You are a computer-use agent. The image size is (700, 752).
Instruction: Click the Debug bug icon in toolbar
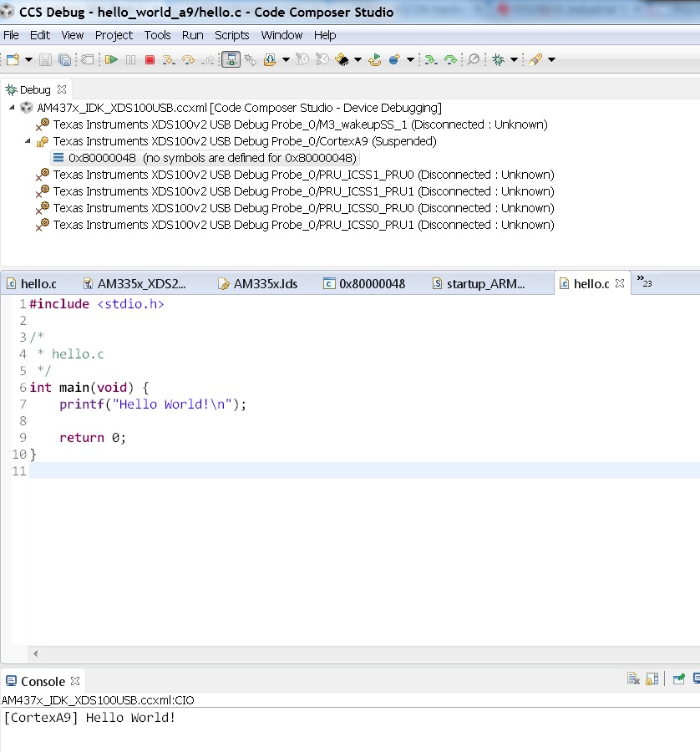coord(498,59)
